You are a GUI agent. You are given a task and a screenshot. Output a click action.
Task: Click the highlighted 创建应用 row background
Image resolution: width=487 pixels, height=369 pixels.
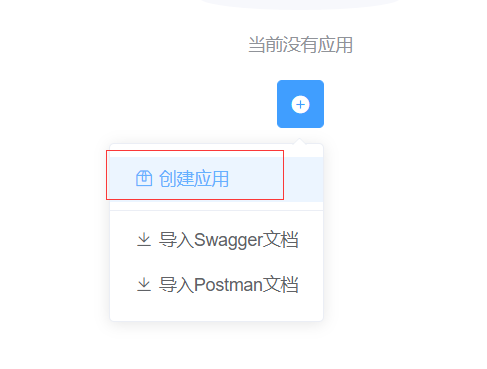216,179
